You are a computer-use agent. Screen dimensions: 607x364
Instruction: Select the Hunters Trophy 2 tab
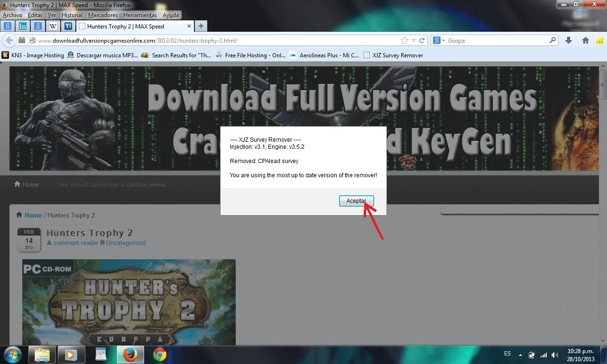click(134, 27)
